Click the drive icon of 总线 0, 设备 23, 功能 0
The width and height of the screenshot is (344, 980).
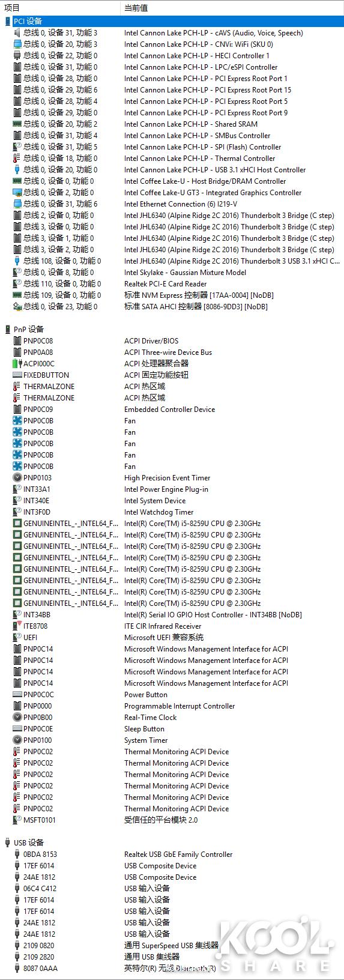(17, 306)
